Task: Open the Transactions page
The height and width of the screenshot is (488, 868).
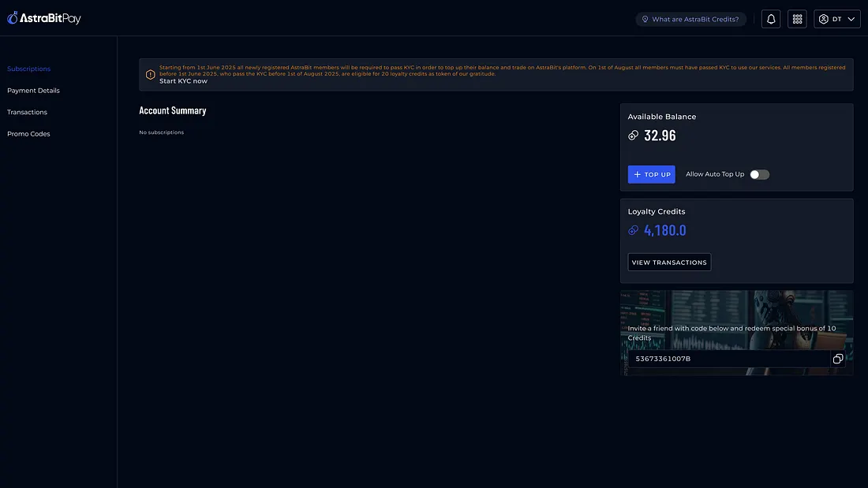Action: coord(28,112)
